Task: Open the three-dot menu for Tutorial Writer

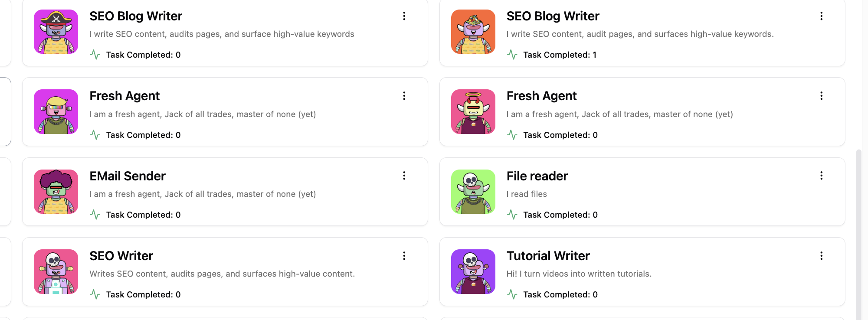Action: 821,256
